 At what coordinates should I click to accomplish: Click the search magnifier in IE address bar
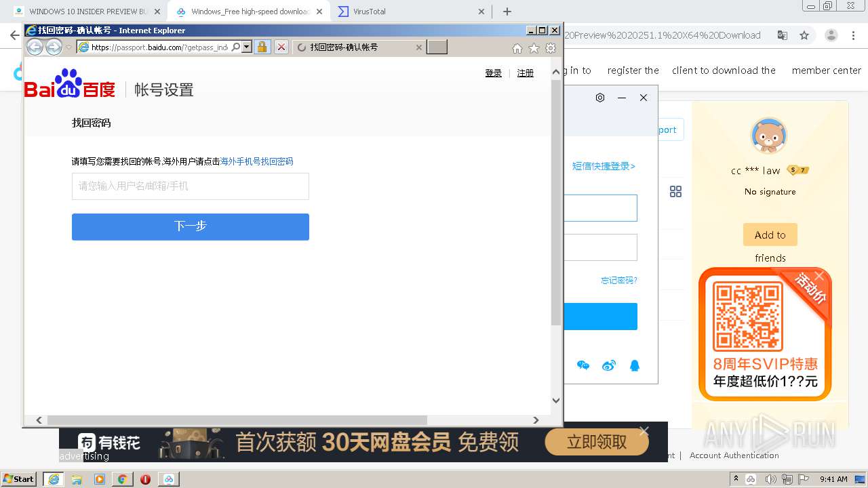pyautogui.click(x=236, y=47)
